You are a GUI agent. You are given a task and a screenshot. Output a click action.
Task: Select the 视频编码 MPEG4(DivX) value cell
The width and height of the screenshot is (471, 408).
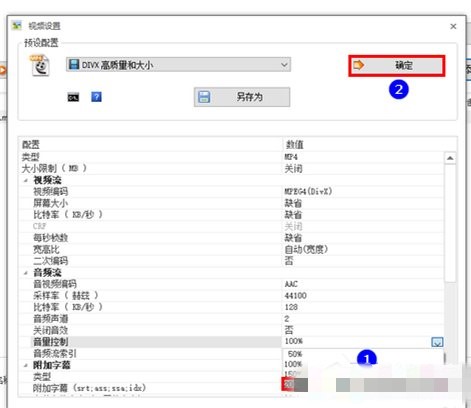pos(363,192)
